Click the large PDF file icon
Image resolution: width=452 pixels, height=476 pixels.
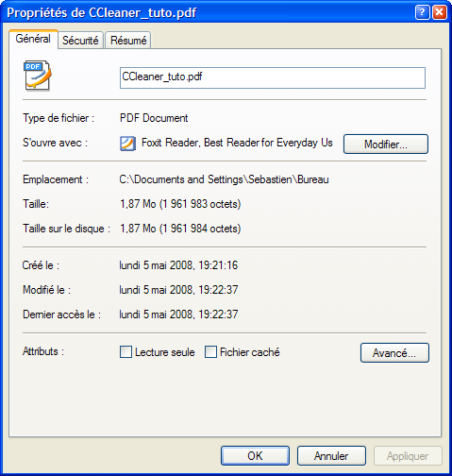click(x=38, y=76)
